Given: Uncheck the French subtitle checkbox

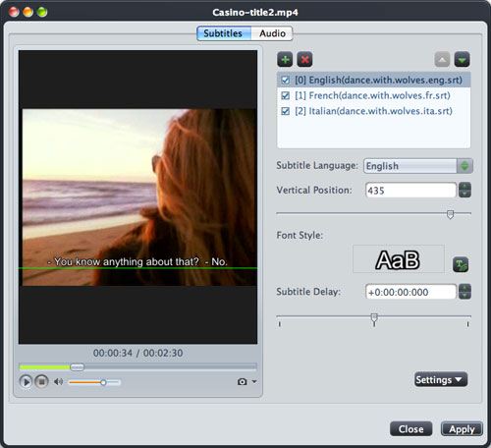Looking at the screenshot, I should (285, 95).
